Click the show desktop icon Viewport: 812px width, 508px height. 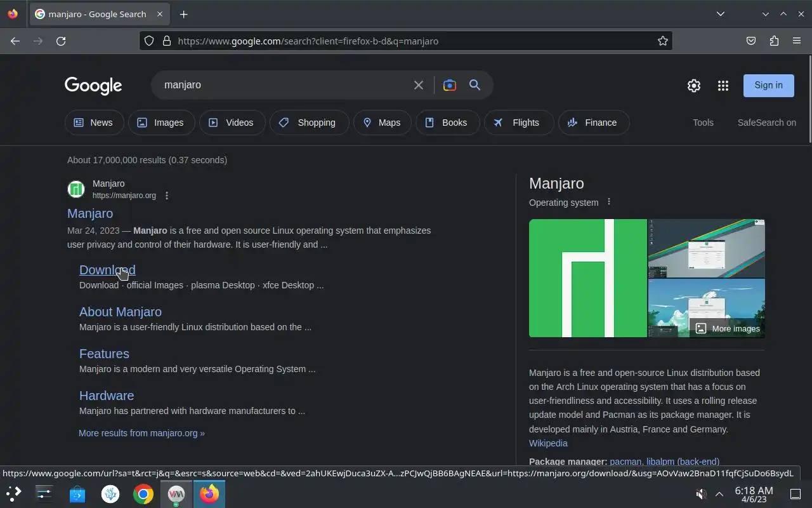tap(796, 494)
